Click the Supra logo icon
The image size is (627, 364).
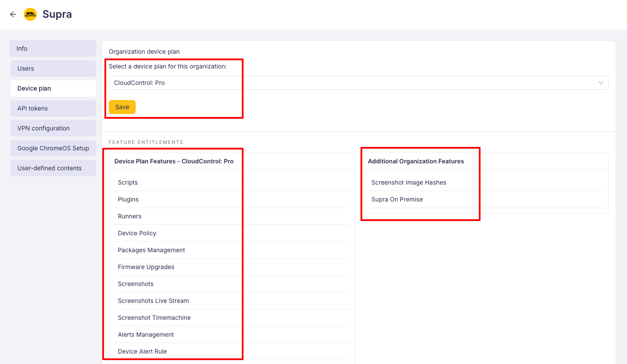click(x=30, y=14)
